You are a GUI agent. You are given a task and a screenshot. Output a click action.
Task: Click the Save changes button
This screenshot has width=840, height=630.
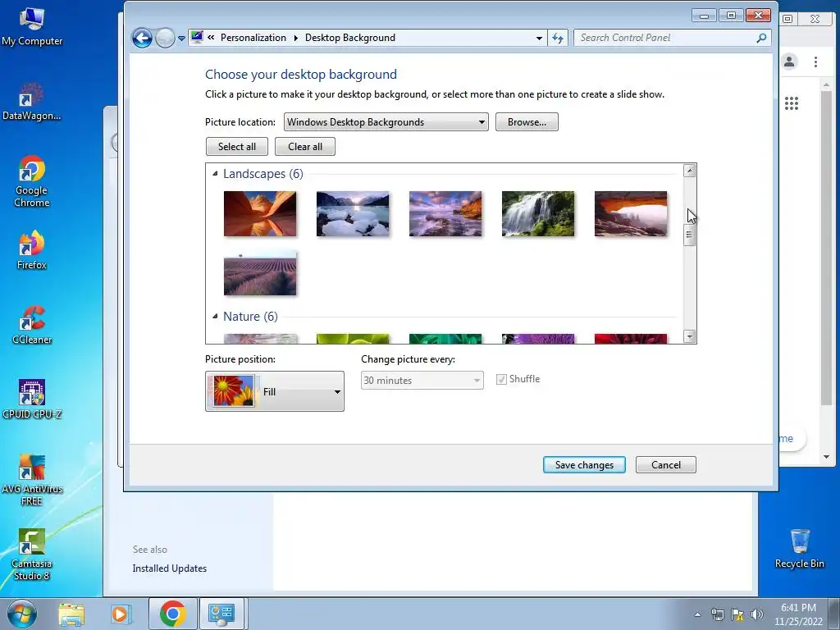click(584, 465)
